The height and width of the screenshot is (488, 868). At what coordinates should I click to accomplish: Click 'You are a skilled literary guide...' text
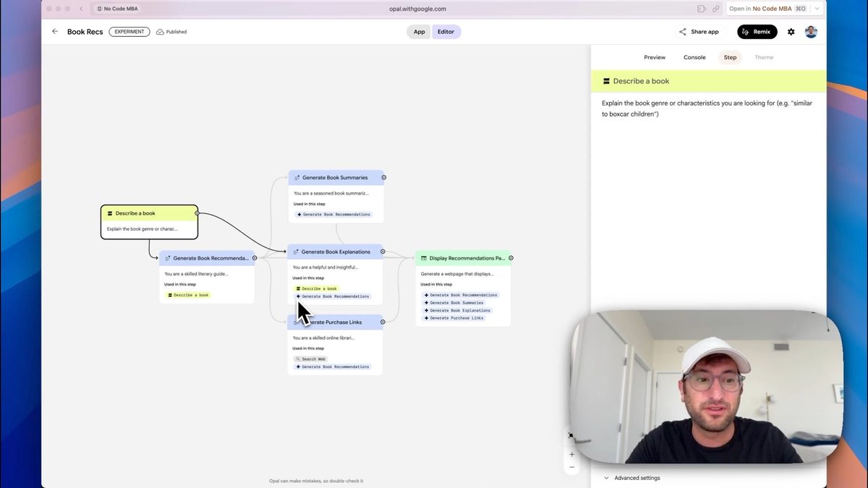click(197, 274)
